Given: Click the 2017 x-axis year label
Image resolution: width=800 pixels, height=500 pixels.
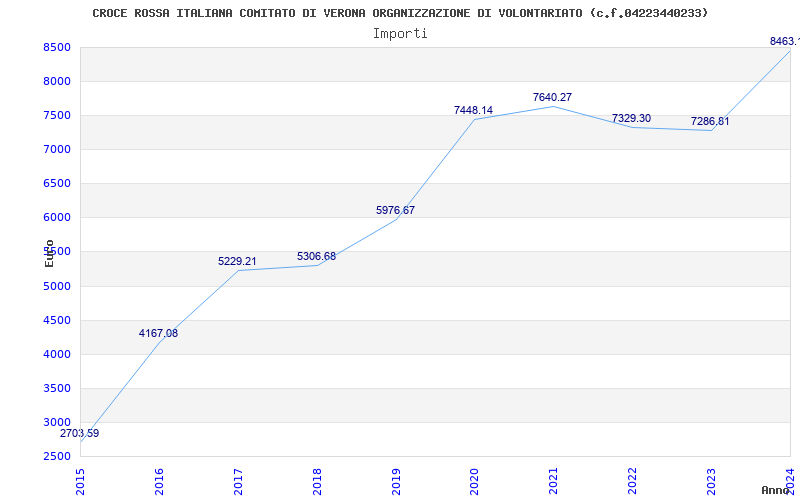Looking at the screenshot, I should click(238, 482).
